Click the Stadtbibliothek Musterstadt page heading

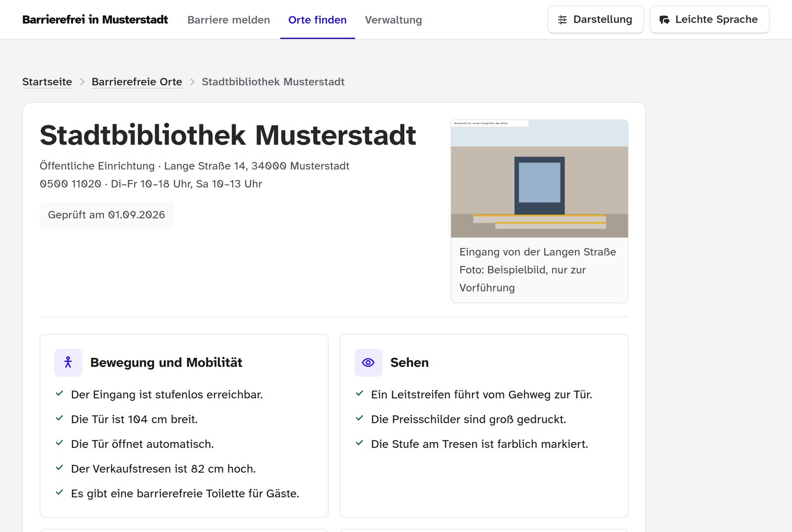pyautogui.click(x=228, y=135)
